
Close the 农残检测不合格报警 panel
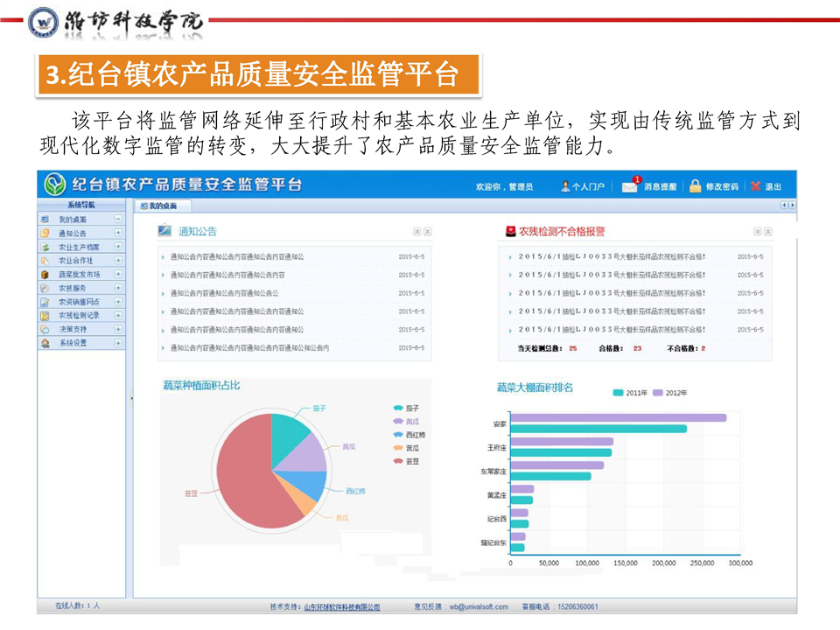(x=767, y=232)
